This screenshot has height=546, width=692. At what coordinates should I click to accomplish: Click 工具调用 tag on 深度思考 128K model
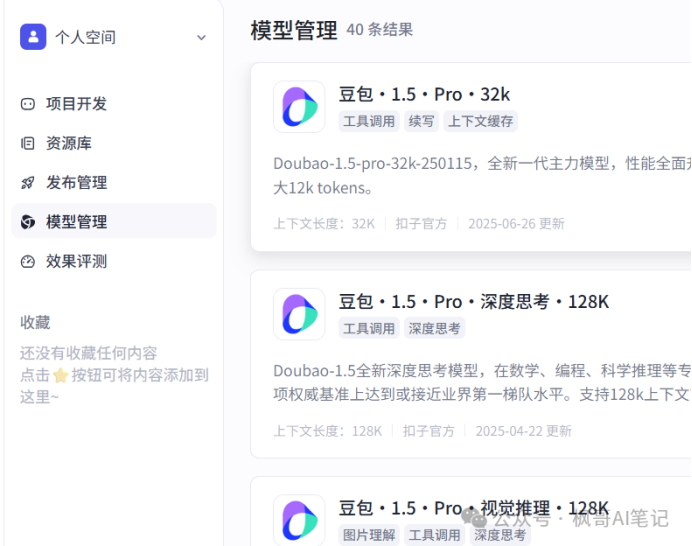[369, 328]
